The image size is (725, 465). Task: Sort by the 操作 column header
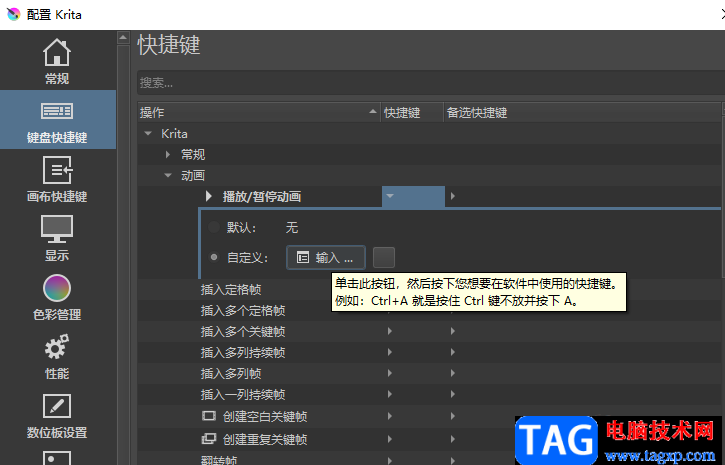point(259,112)
